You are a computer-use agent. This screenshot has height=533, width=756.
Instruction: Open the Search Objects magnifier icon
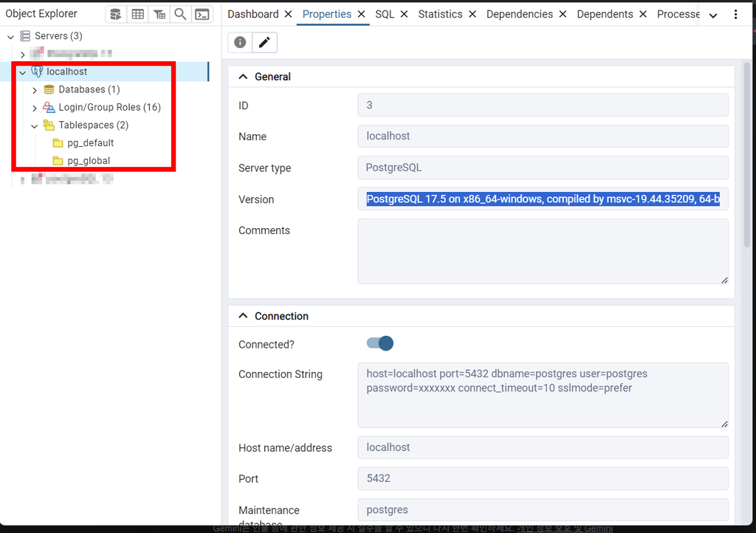click(x=180, y=15)
